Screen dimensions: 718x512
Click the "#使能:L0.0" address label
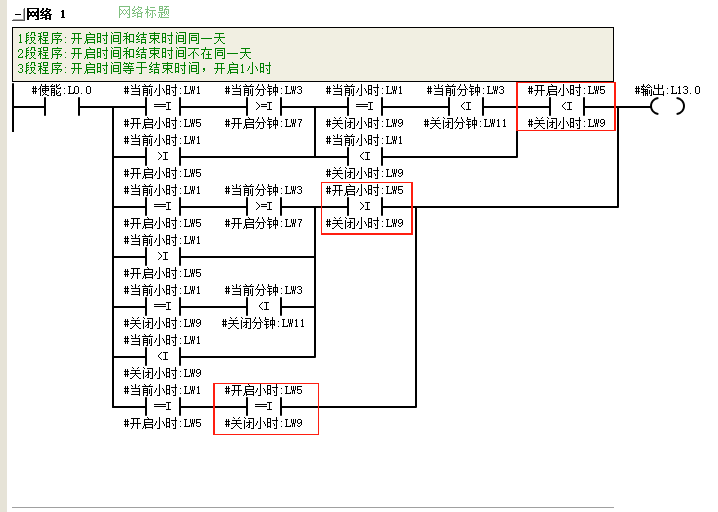click(62, 90)
